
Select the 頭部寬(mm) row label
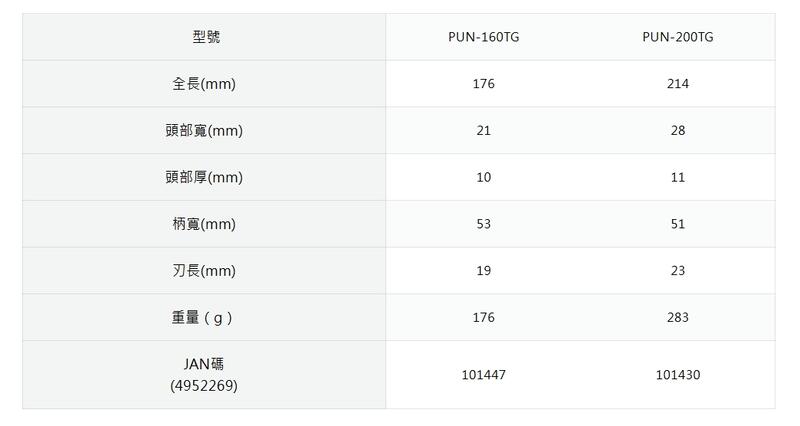(204, 130)
